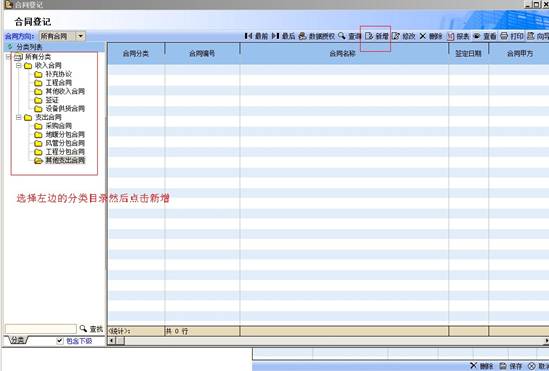
Task: Select 支出合同 folder
Action: [x=48, y=117]
